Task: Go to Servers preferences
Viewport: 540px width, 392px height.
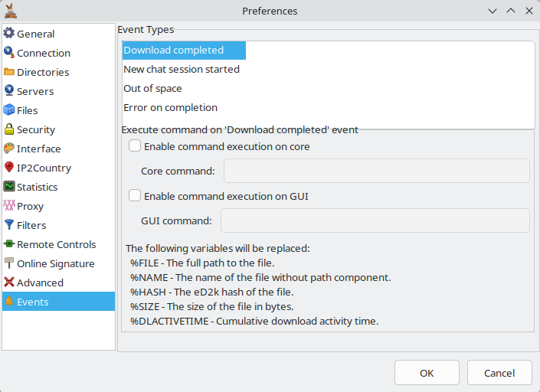Action: [x=35, y=91]
